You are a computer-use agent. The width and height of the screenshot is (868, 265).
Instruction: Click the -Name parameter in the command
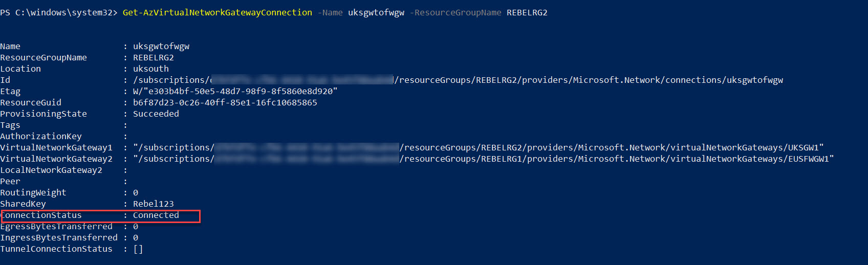(x=330, y=13)
